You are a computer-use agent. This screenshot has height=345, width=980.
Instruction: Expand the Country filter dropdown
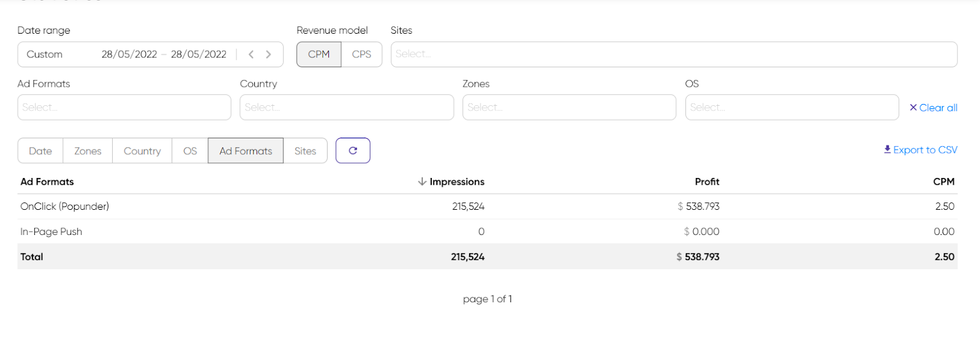(347, 108)
